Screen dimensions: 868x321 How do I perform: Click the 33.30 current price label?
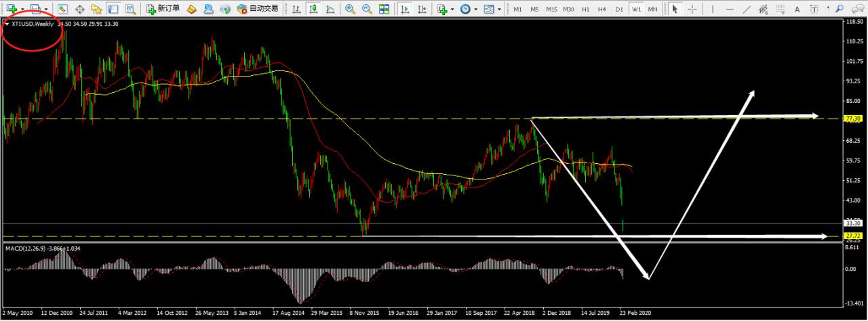pyautogui.click(x=852, y=223)
